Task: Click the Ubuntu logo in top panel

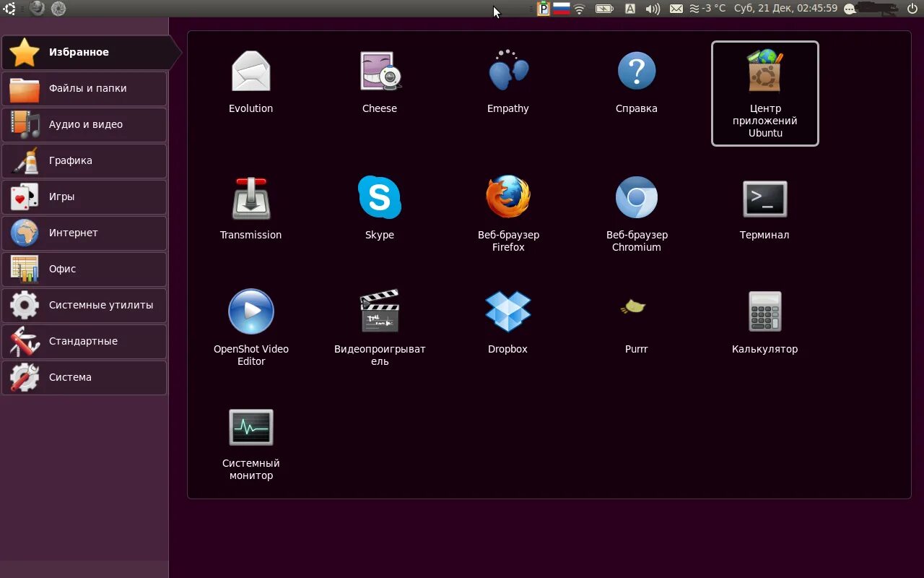Action: [x=9, y=9]
